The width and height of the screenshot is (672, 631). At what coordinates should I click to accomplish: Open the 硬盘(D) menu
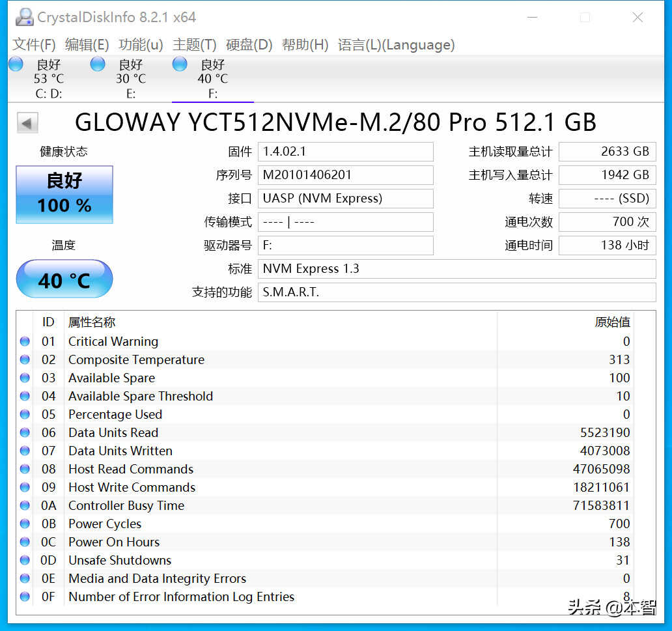pyautogui.click(x=249, y=44)
